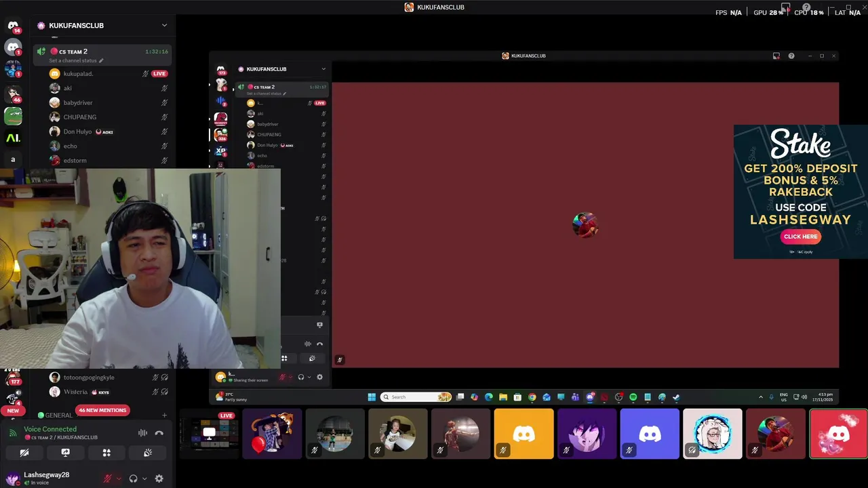Viewport: 868px width, 488px height.
Task: Click LIVE badge next to kukupalad.
Action: [x=159, y=73]
